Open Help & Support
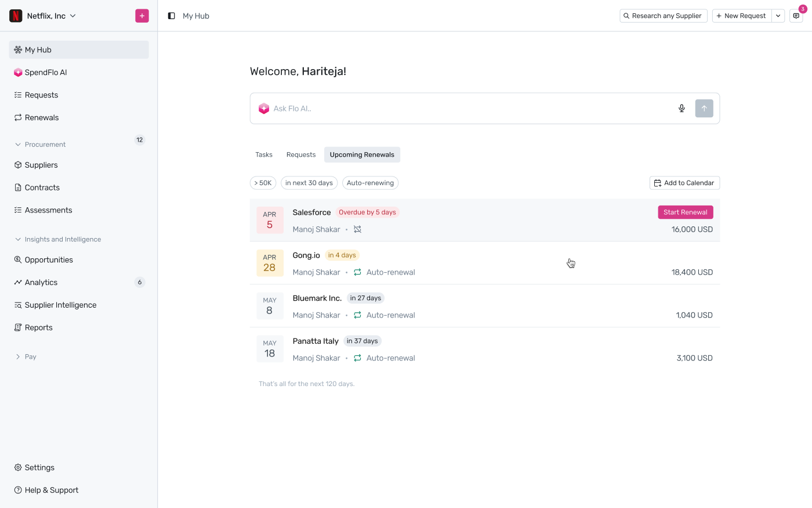The width and height of the screenshot is (812, 508). coord(79,491)
